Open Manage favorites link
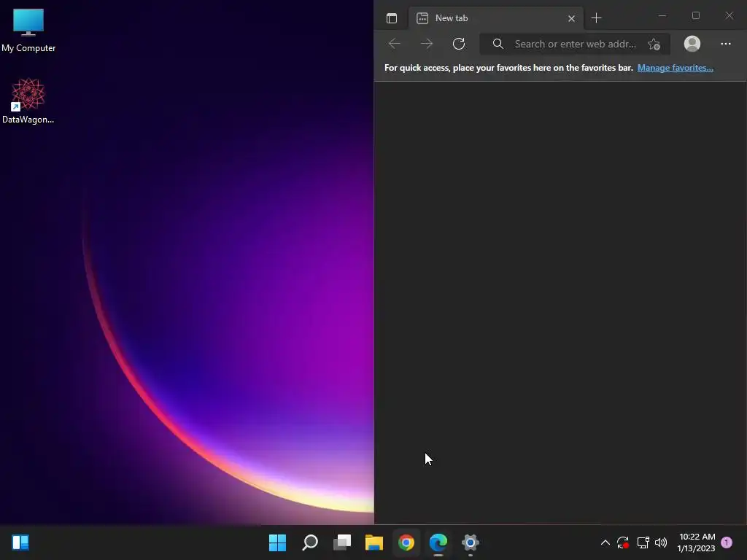This screenshot has width=747, height=560. 675,68
